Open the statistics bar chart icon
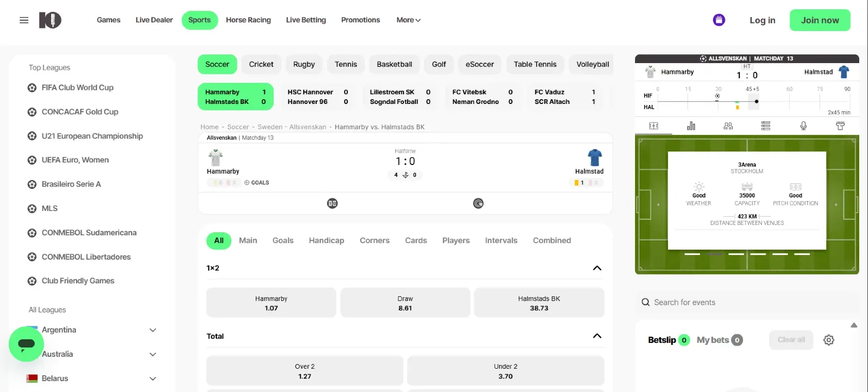The image size is (868, 392). point(691,126)
